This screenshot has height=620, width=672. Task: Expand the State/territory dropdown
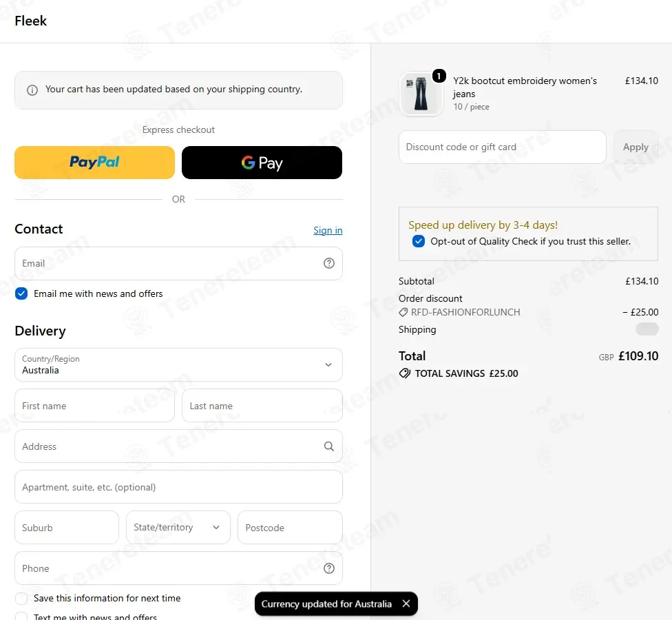pos(178,528)
